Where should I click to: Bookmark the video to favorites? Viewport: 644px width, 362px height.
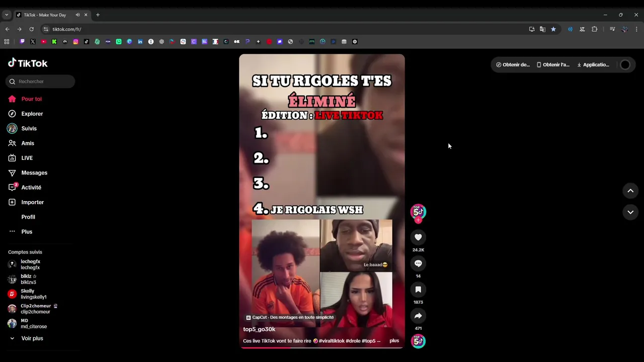(418, 289)
